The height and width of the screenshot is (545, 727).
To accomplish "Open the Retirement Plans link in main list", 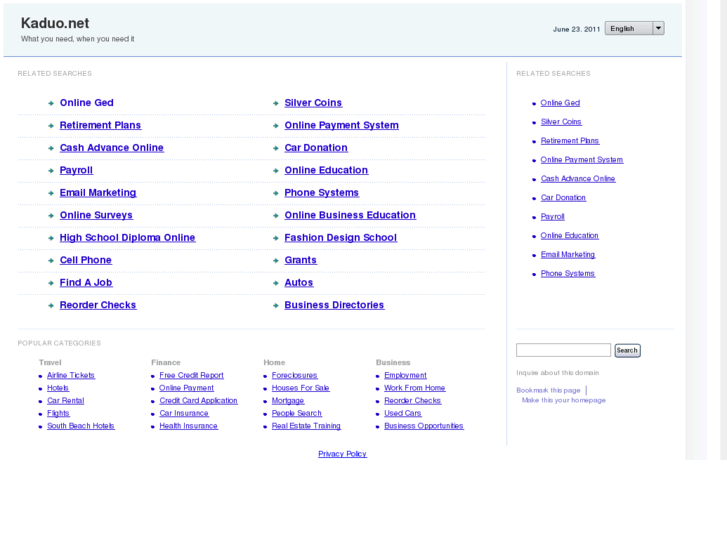I will point(100,125).
